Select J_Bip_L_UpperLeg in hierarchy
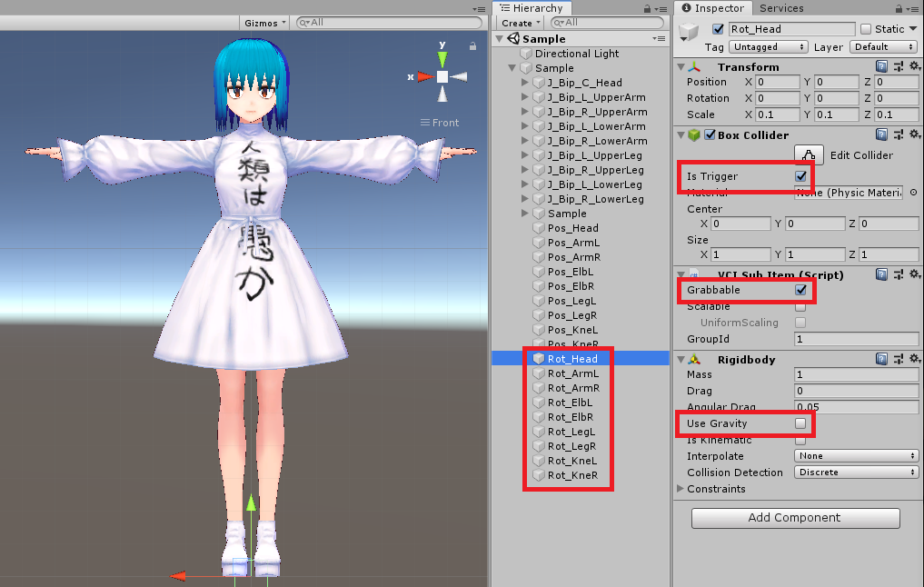 tap(594, 155)
